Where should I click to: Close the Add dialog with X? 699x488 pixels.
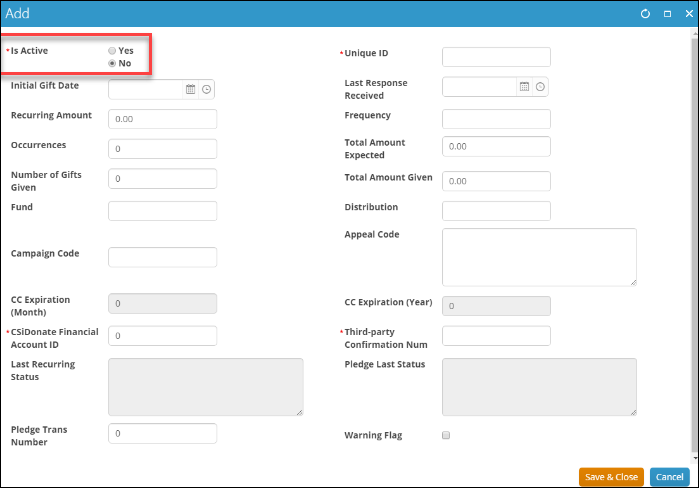pos(686,14)
